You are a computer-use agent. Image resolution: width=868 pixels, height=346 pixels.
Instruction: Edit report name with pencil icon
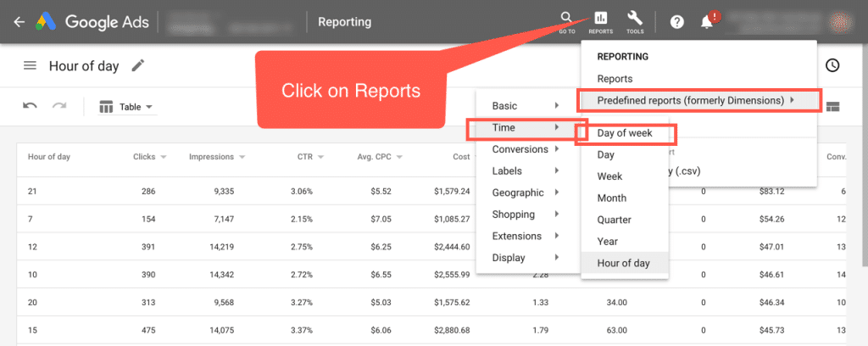coord(138,66)
